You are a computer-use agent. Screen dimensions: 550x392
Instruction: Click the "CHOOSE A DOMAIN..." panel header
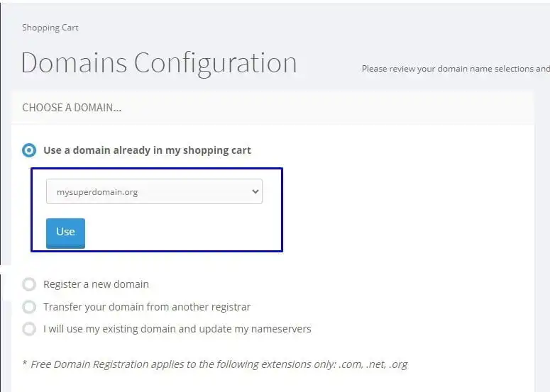point(72,108)
